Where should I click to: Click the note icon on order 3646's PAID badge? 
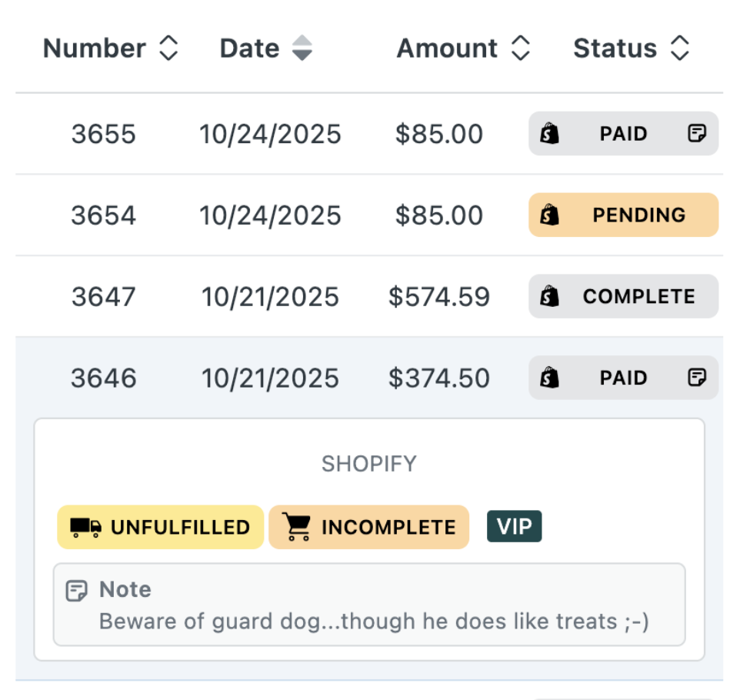click(696, 378)
